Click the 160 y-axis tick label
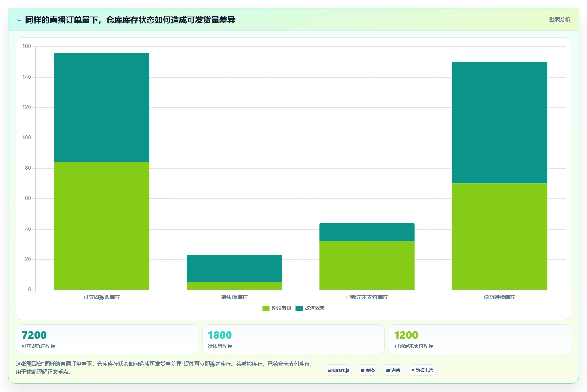587x392 pixels. [27, 46]
